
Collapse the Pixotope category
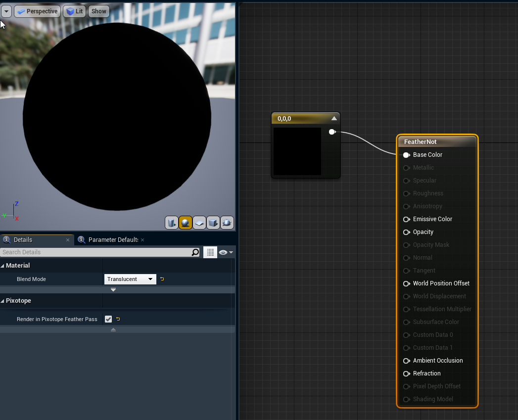[x=3, y=301]
